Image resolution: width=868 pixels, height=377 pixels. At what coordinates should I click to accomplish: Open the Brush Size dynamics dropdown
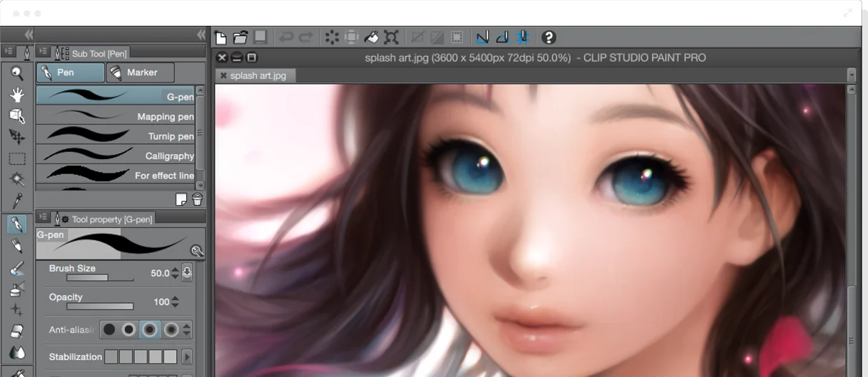pyautogui.click(x=187, y=273)
